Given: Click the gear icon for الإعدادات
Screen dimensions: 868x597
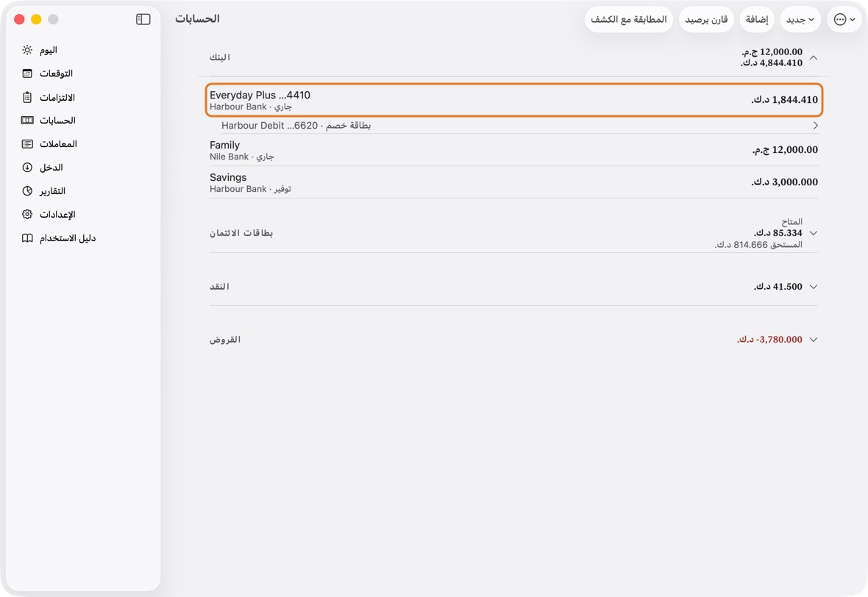Looking at the screenshot, I should (x=27, y=214).
